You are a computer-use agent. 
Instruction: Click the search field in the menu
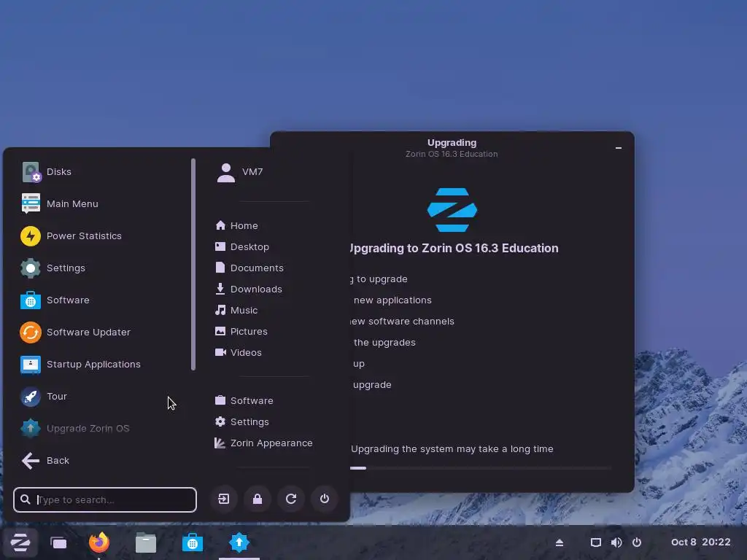[105, 499]
